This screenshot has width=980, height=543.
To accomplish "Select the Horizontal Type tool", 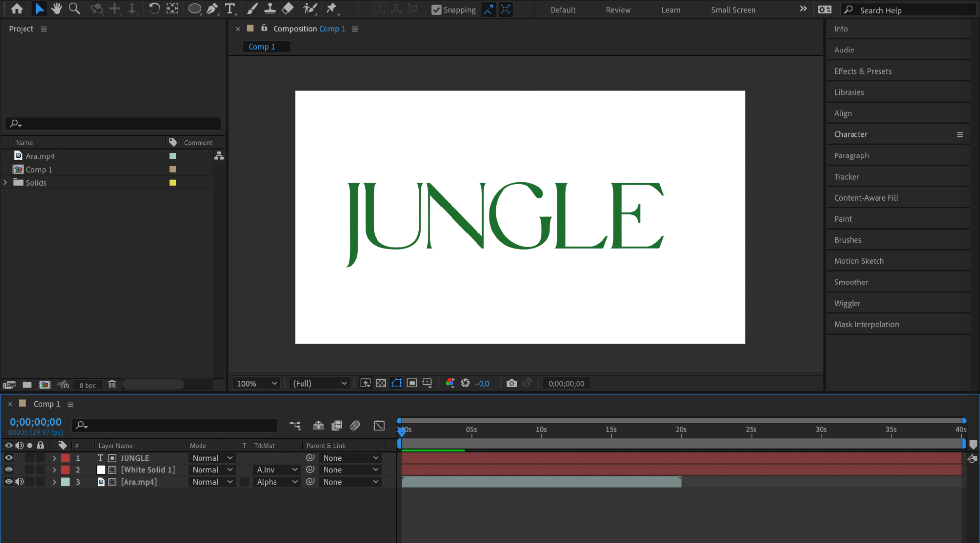I will (229, 8).
